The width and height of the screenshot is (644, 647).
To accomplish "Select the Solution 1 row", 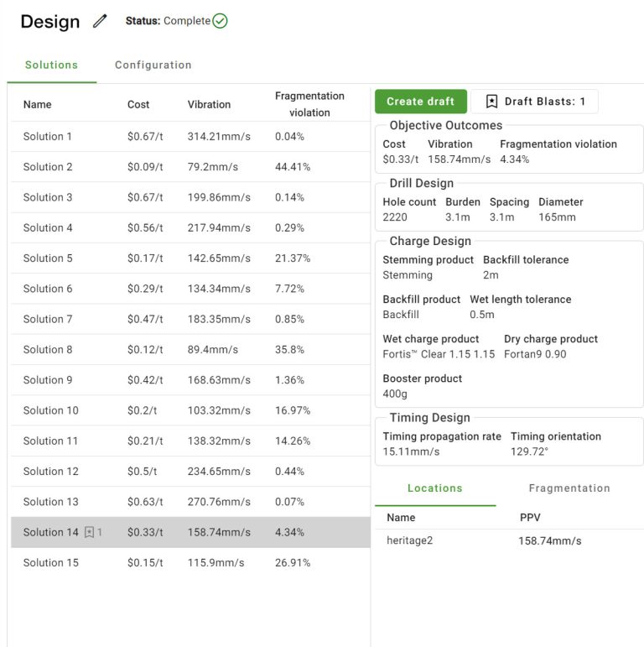I will click(x=190, y=137).
